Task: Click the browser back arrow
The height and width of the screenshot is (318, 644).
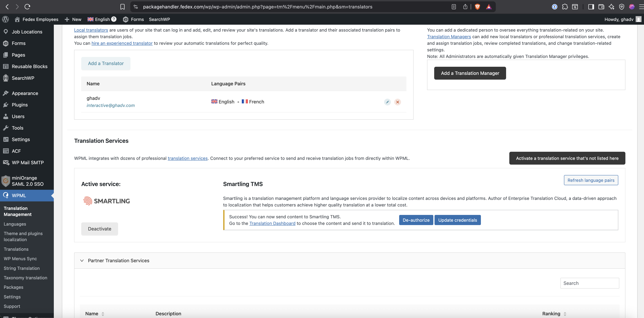Action: point(7,7)
